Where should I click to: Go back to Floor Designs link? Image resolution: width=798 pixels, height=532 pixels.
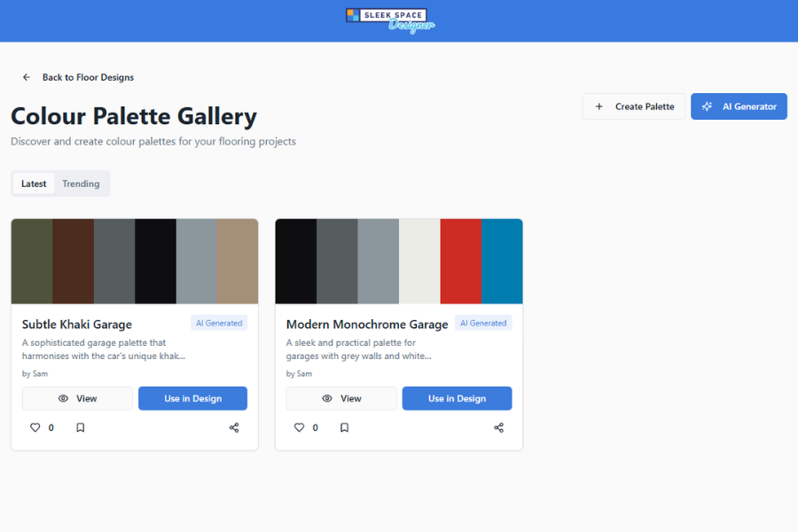[88, 77]
